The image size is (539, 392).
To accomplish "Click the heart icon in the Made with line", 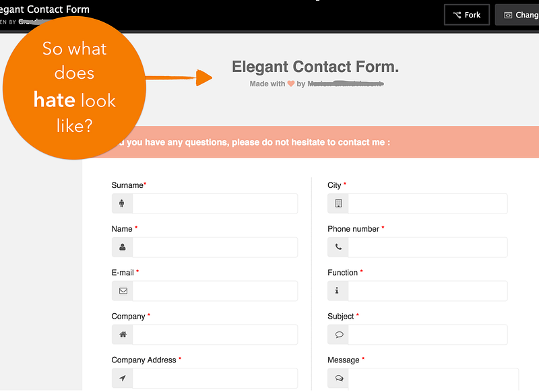I will pyautogui.click(x=291, y=84).
